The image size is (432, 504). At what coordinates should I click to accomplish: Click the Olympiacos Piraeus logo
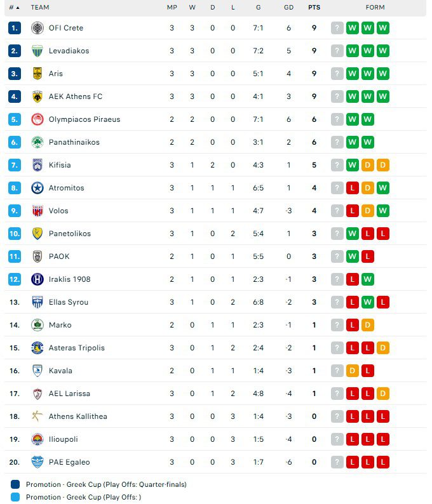coord(37,119)
